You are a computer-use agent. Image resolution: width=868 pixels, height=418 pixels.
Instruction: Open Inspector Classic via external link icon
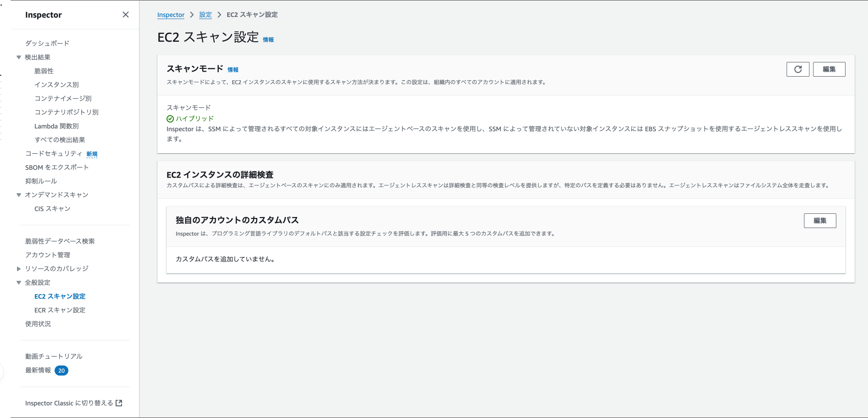[119, 402]
